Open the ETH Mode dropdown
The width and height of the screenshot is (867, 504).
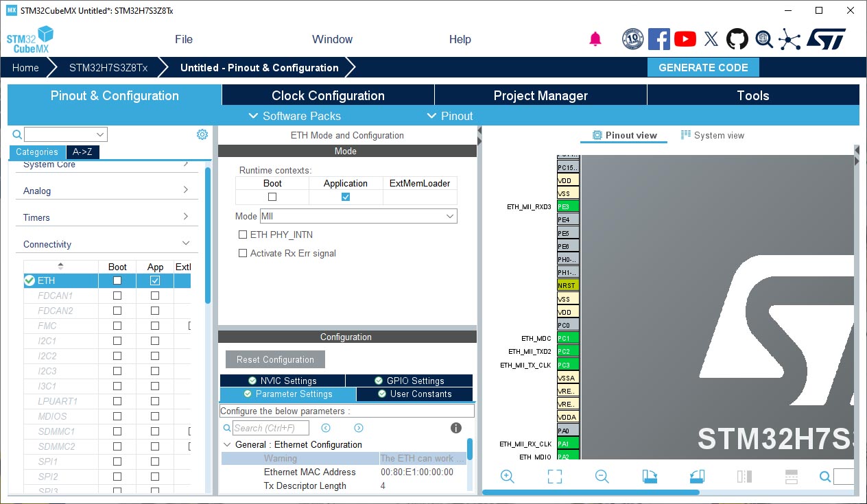click(x=358, y=216)
